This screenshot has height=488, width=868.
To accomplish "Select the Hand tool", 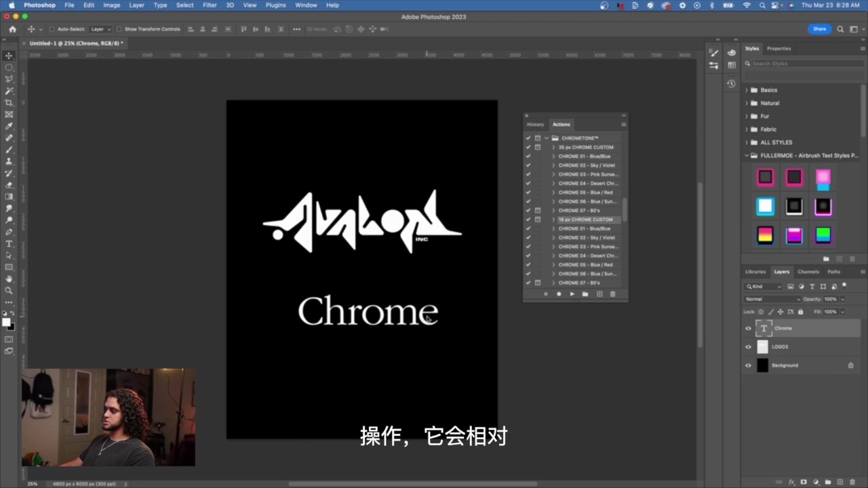I will 9,279.
